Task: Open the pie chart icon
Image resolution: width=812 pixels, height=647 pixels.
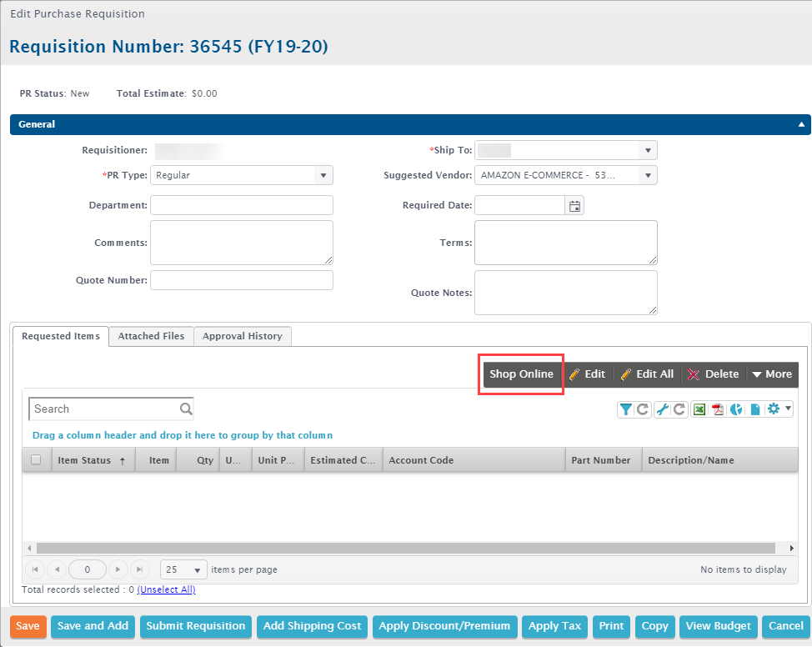Action: coord(736,409)
